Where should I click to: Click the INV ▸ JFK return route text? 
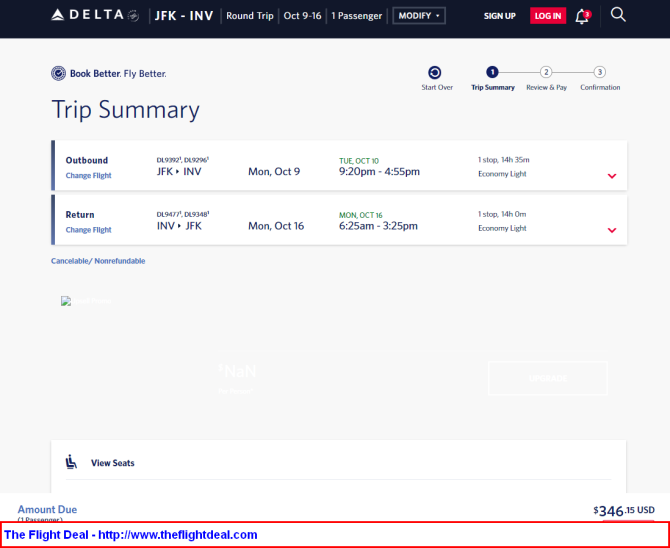tap(179, 226)
